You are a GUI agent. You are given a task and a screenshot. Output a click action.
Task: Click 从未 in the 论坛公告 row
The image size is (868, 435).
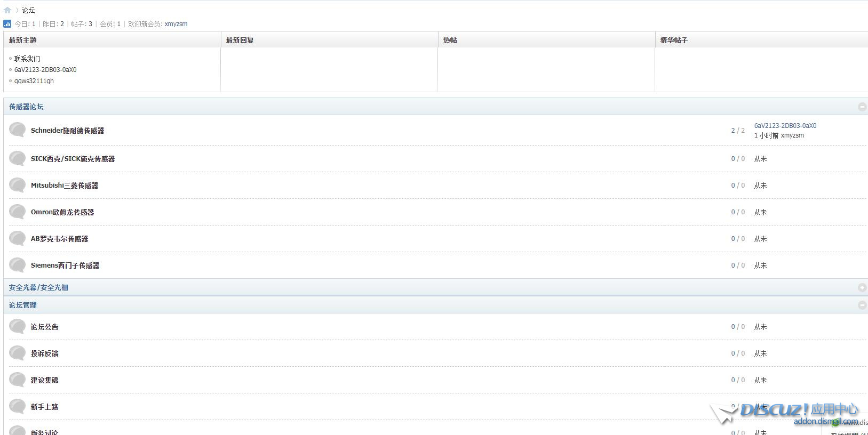coord(760,327)
